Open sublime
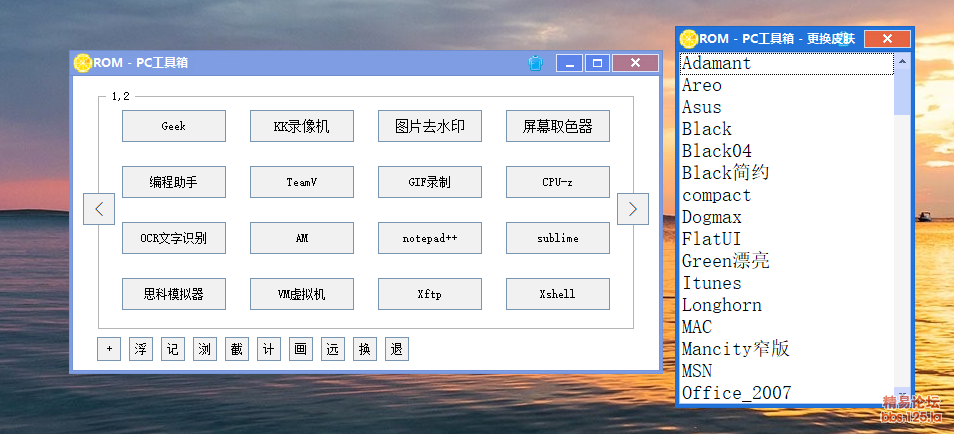The height and width of the screenshot is (434, 954). (x=558, y=238)
